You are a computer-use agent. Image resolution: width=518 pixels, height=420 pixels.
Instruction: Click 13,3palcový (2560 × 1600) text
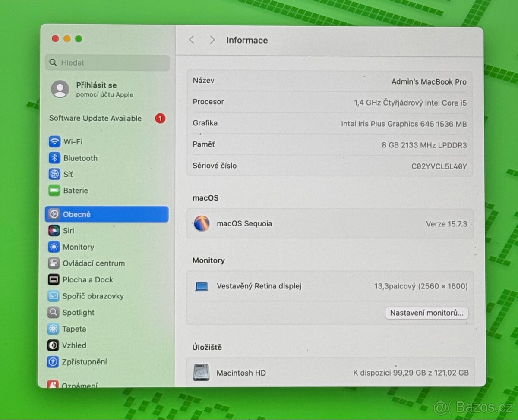tap(421, 286)
